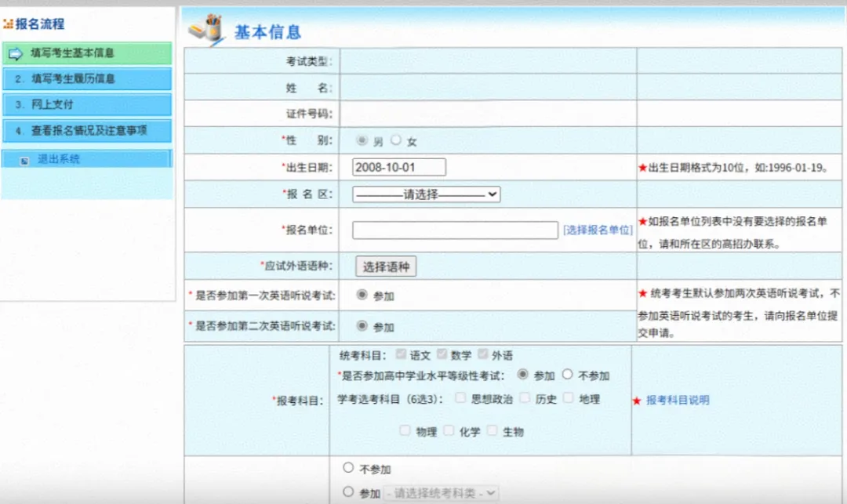
Task: Select 男 gender radio button
Action: 362,140
